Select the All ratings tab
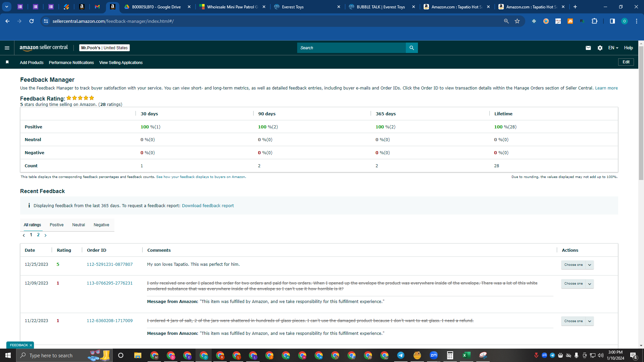This screenshot has height=362, width=644. pyautogui.click(x=32, y=225)
